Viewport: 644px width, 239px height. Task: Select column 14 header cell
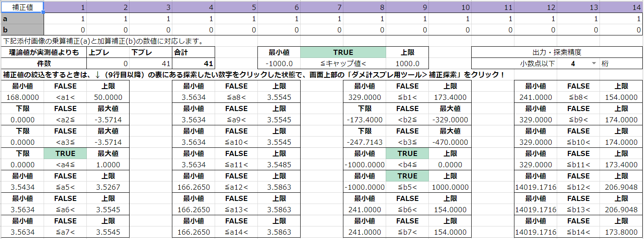[621, 7]
